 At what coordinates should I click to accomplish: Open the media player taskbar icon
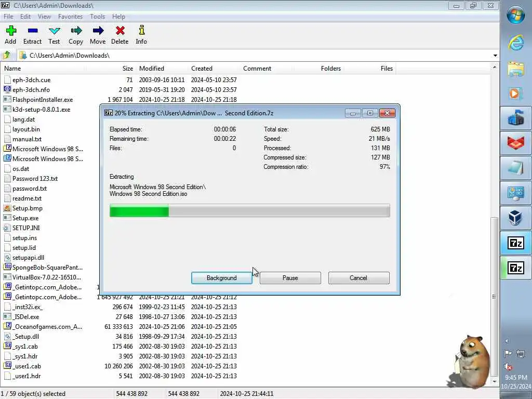(x=516, y=94)
